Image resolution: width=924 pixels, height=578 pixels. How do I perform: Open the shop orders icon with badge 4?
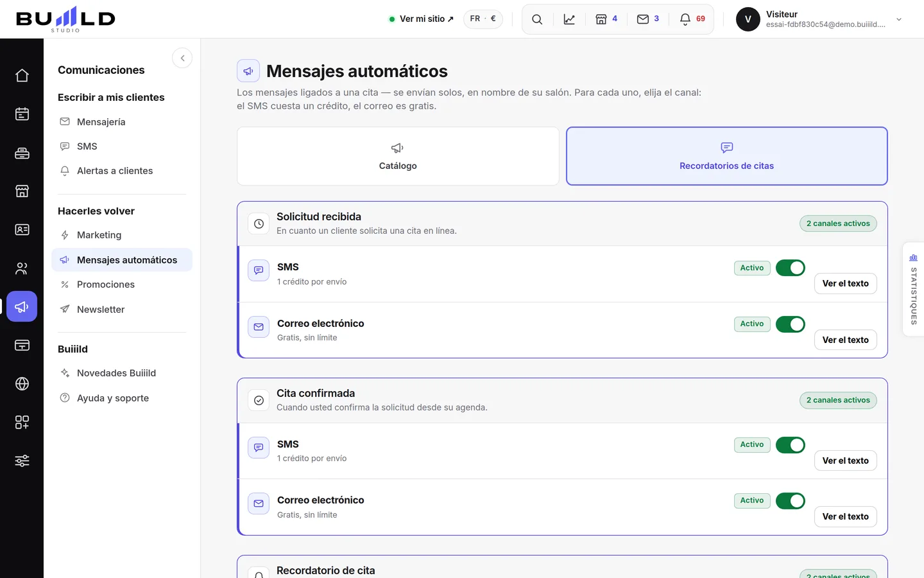(606, 19)
